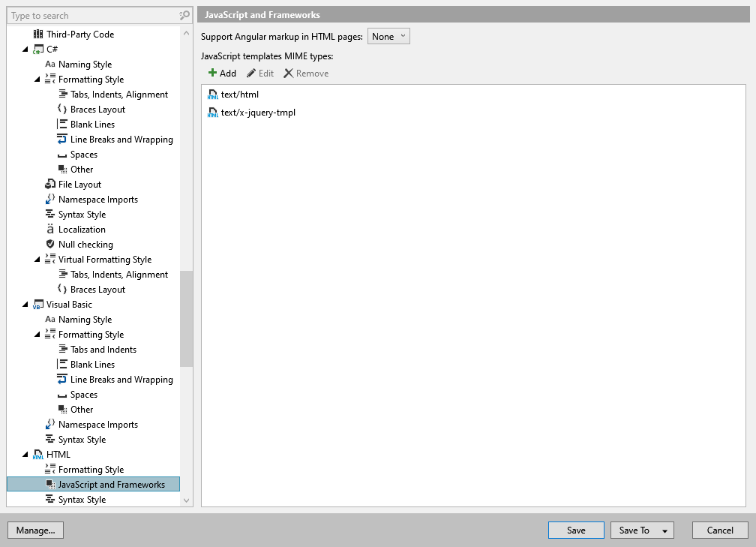
Task: Open the Third-Party Code page
Action: tap(80, 35)
